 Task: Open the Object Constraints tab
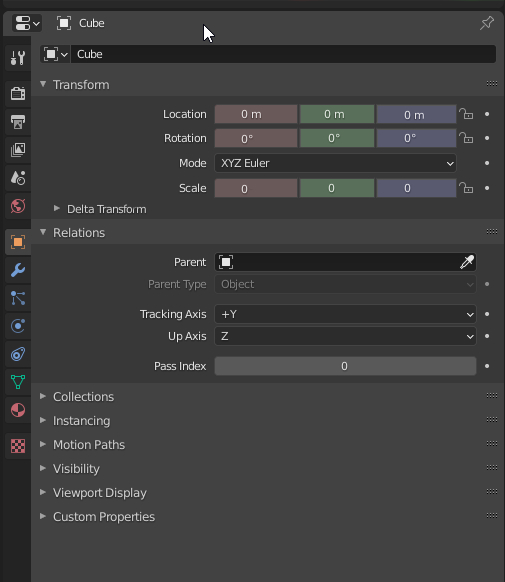(18, 354)
